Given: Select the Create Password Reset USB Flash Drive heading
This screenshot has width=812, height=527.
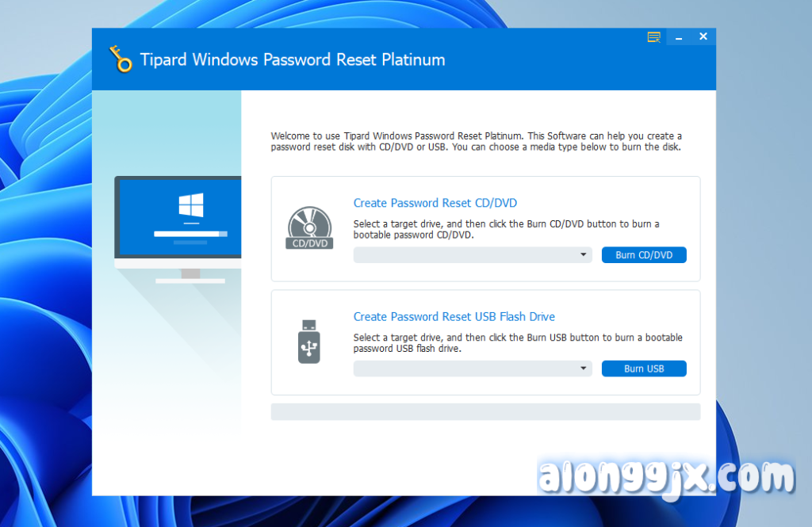Looking at the screenshot, I should click(454, 317).
